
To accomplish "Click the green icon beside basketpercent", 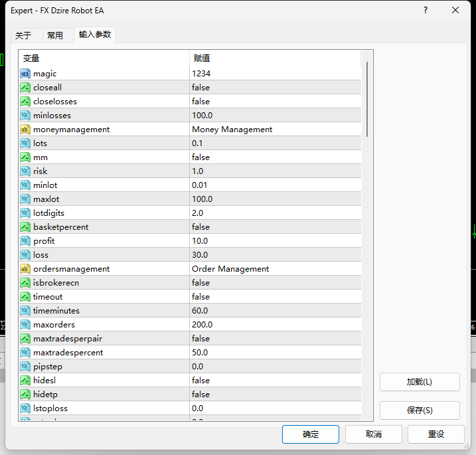I will click(25, 227).
